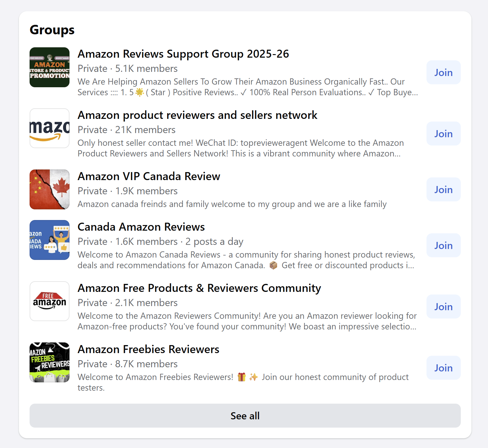Click 'Private · 8.7K members' text
The image size is (488, 448).
click(x=127, y=364)
